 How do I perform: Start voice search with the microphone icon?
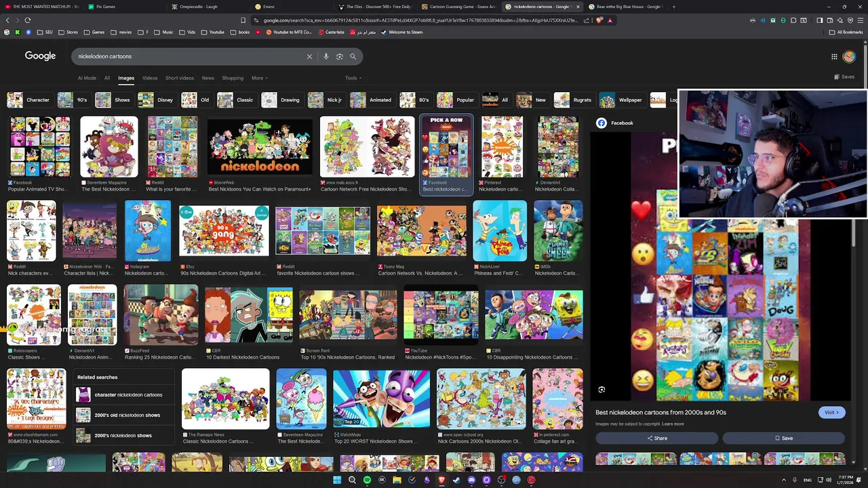[x=326, y=56]
